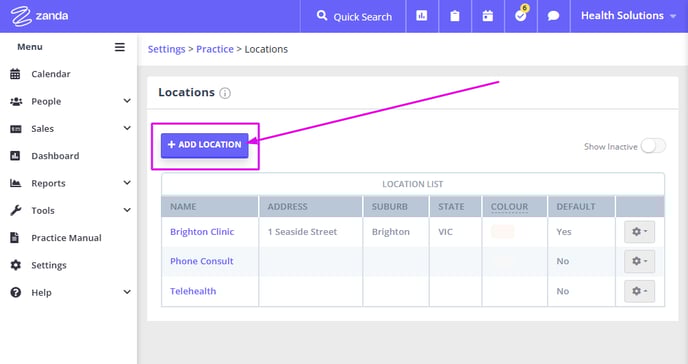This screenshot has height=364, width=688.
Task: Open Brighton Clinic gear dropdown
Action: pos(639,232)
